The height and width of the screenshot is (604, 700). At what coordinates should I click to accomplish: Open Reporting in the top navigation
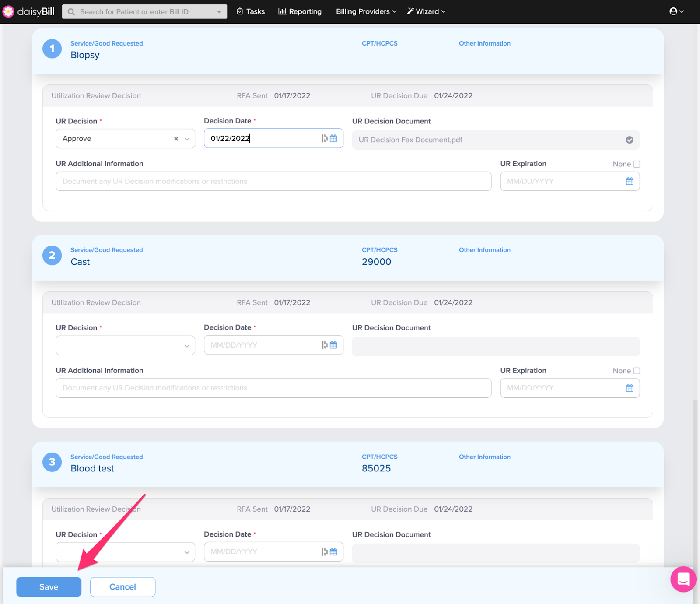(300, 11)
